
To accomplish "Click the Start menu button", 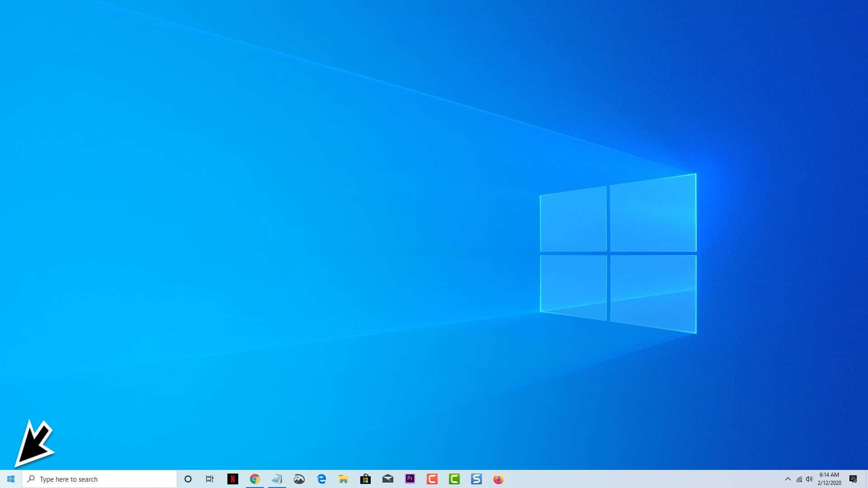I will (11, 479).
